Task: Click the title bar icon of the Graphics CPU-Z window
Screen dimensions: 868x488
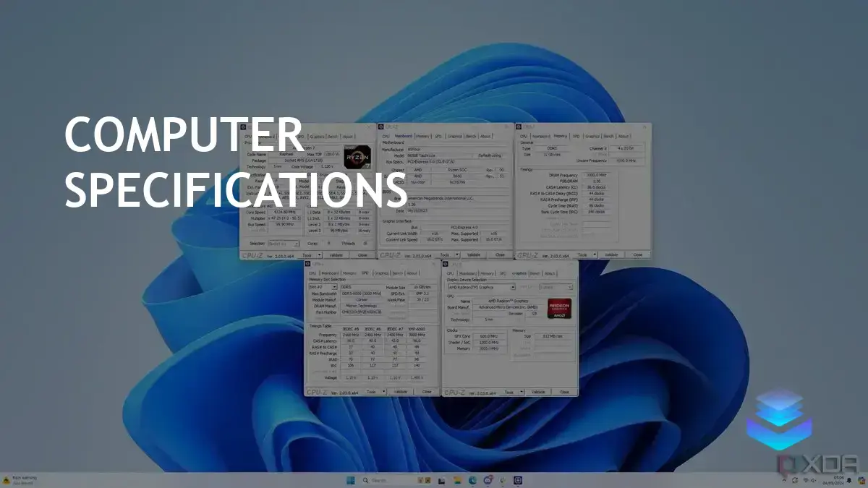Action: click(x=445, y=264)
